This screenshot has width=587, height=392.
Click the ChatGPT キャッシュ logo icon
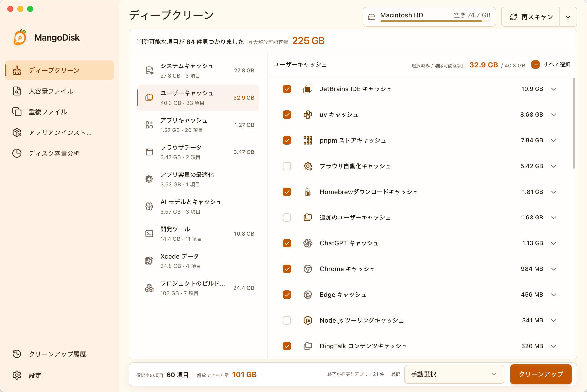(x=308, y=243)
